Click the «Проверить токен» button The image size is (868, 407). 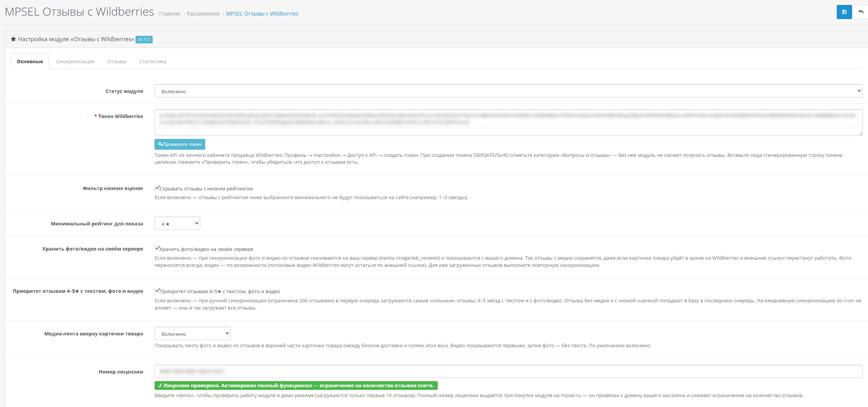[180, 144]
